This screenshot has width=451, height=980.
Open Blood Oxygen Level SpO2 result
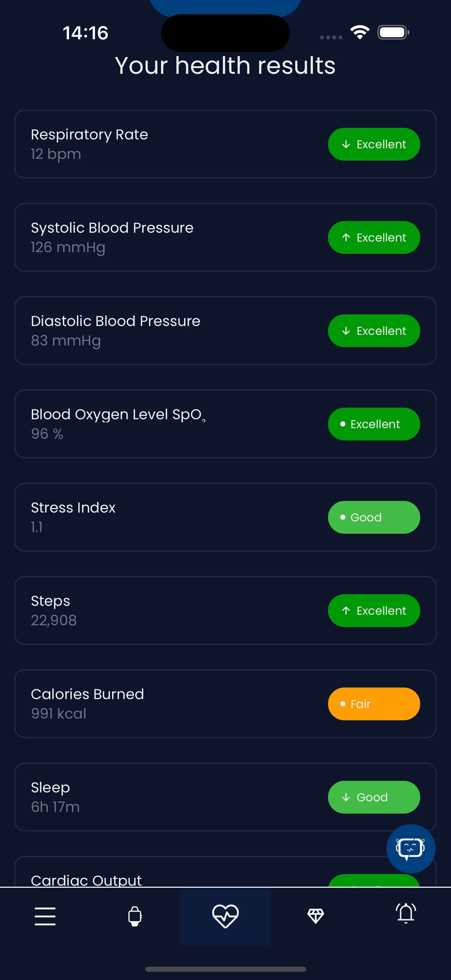[225, 424]
